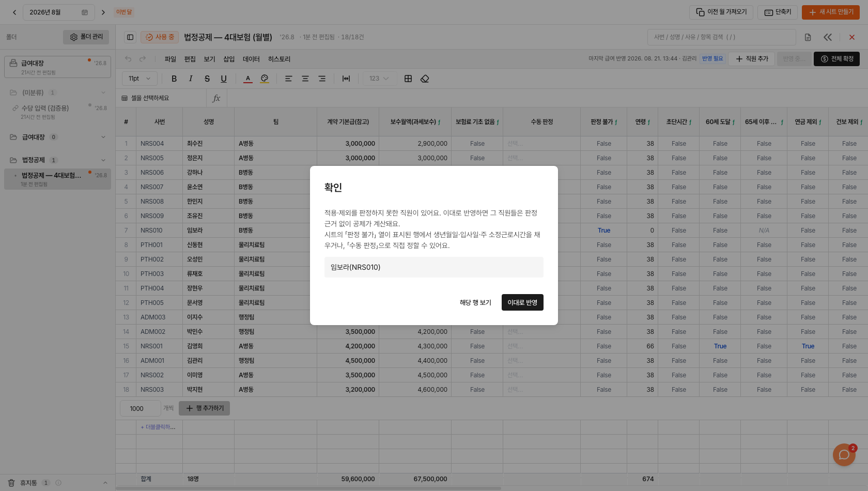This screenshot has width=868, height=491.
Task: Click the previous month arrow
Action: tap(14, 12)
